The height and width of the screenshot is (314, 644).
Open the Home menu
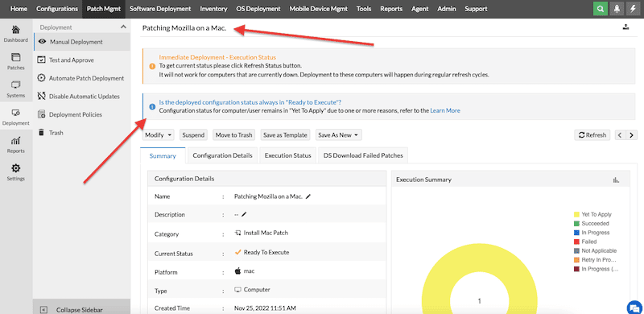pos(19,9)
